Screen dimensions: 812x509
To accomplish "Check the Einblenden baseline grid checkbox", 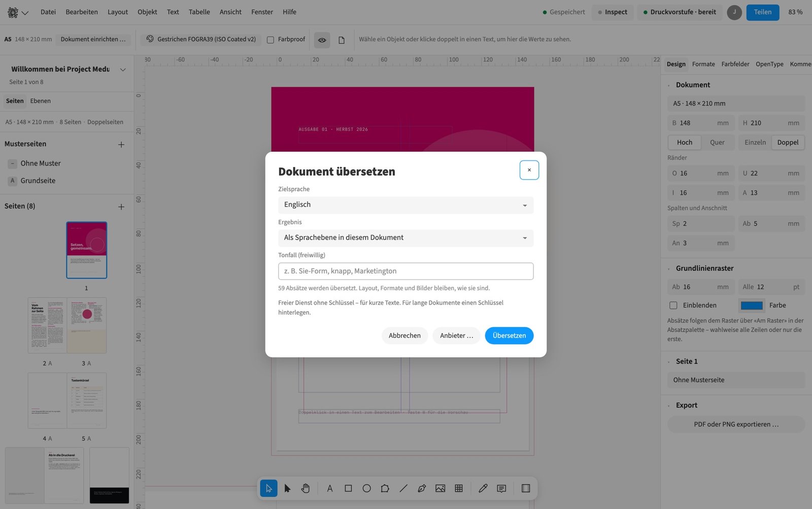I will point(673,306).
